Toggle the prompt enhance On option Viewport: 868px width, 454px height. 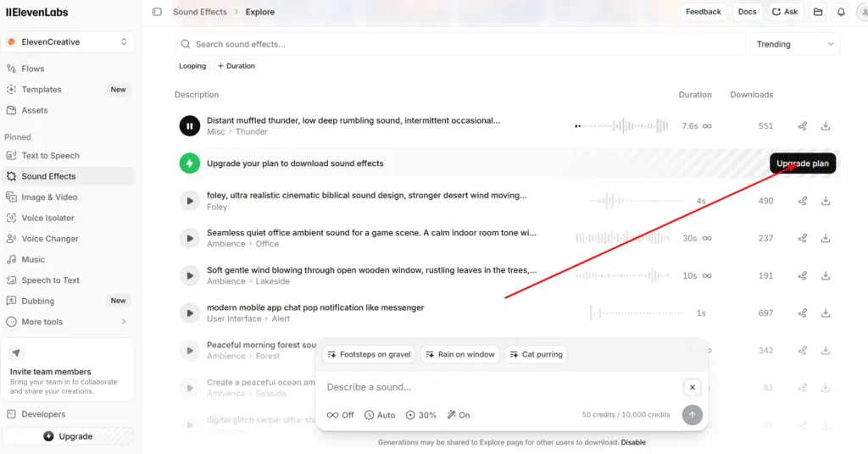(x=459, y=415)
